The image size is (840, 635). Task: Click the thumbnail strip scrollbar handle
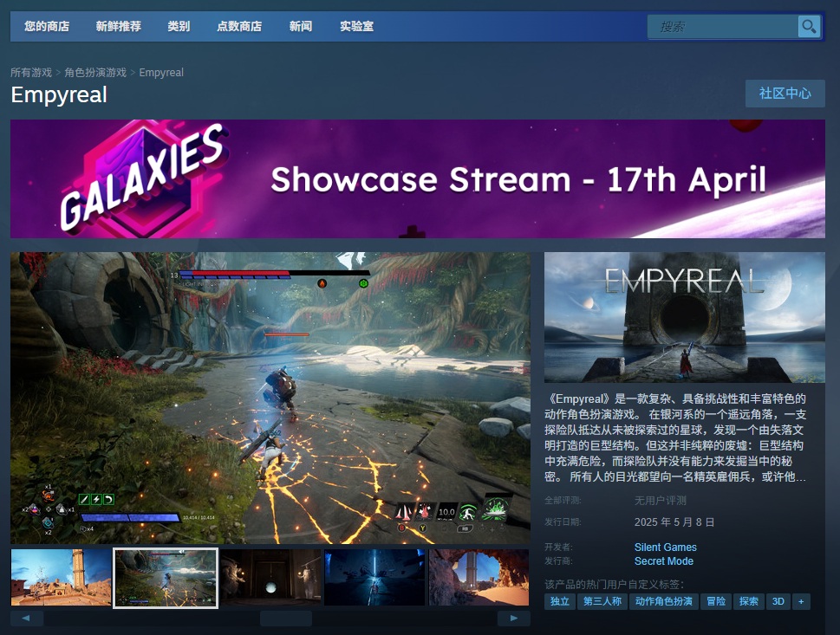[286, 619]
